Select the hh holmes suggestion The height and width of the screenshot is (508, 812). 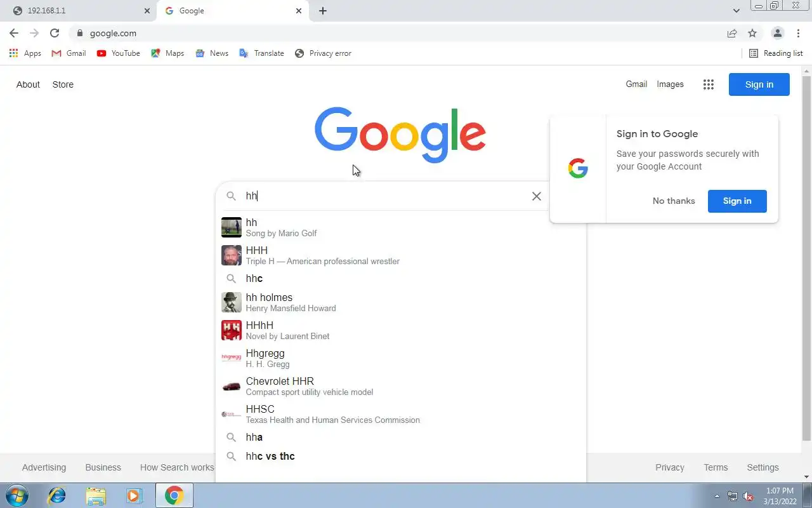(x=401, y=302)
